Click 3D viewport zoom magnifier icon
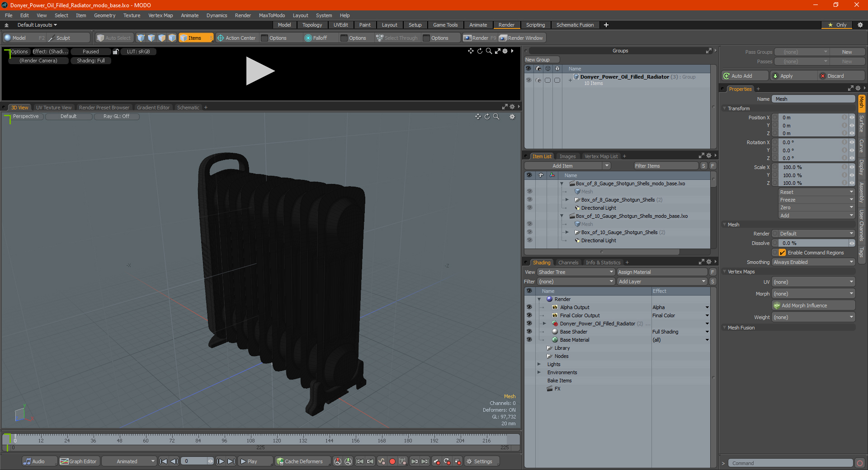Viewport: 868px width, 470px height. tap(496, 117)
